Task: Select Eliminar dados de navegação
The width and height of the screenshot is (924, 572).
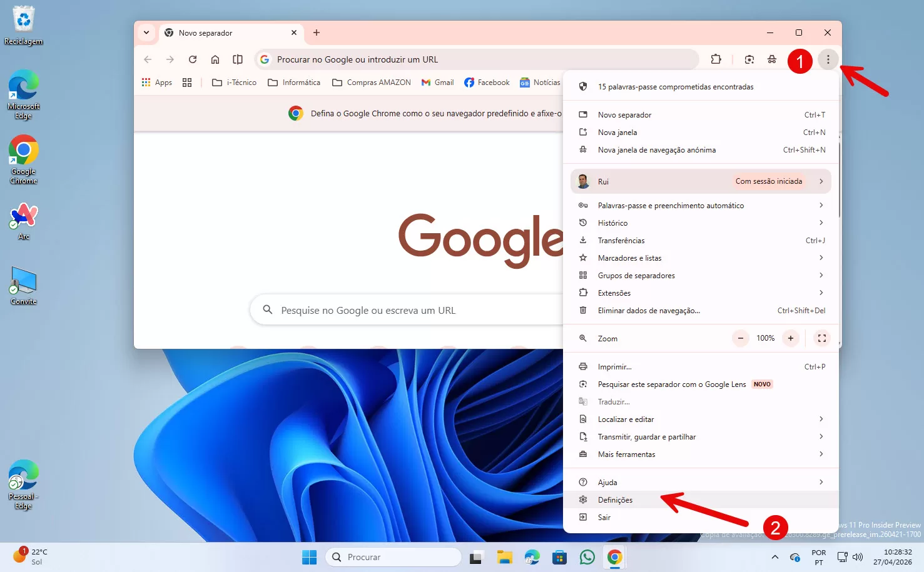Action: [649, 311]
